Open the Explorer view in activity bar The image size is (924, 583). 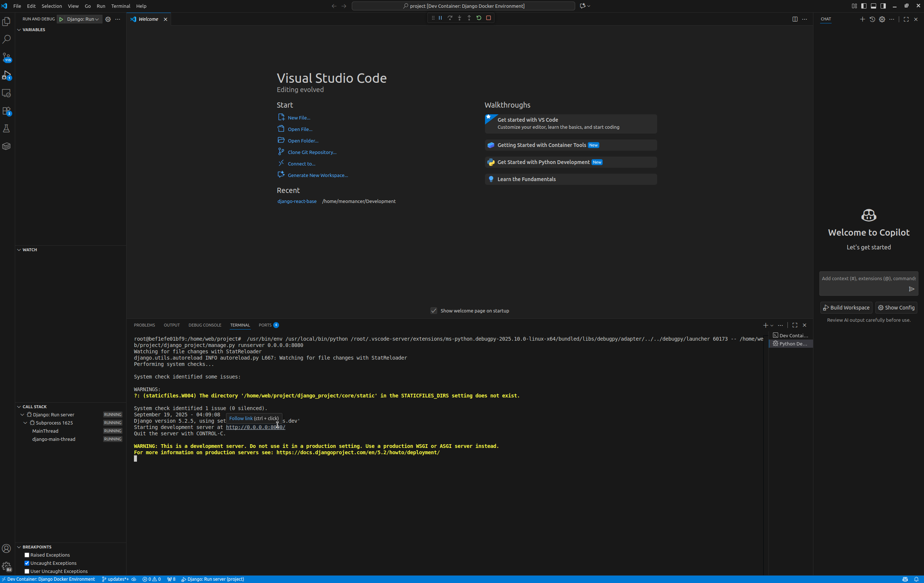[7, 22]
